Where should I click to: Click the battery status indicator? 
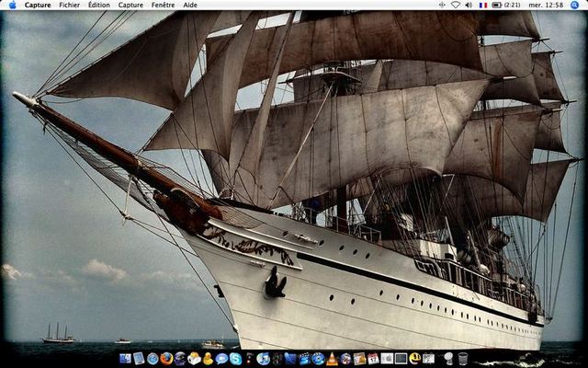[x=506, y=5]
